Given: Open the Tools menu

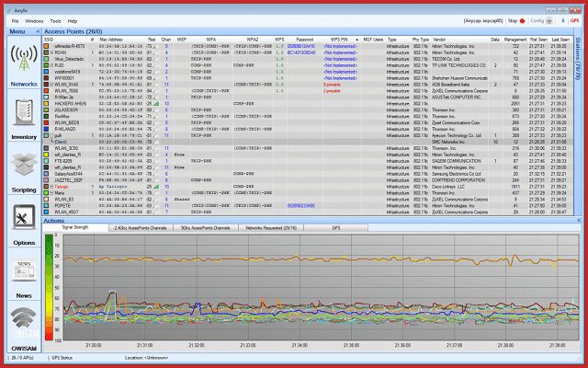Looking at the screenshot, I should pyautogui.click(x=56, y=19).
